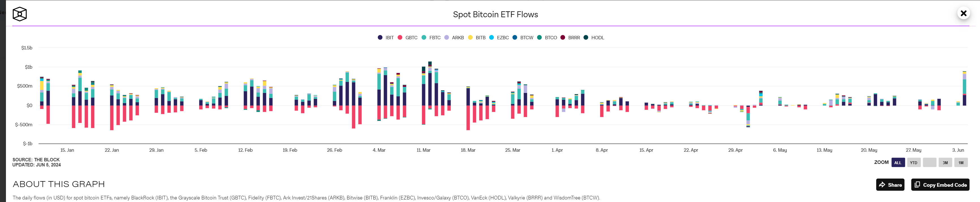
Task: Toggle FBTC legend entry
Action: point(431,38)
